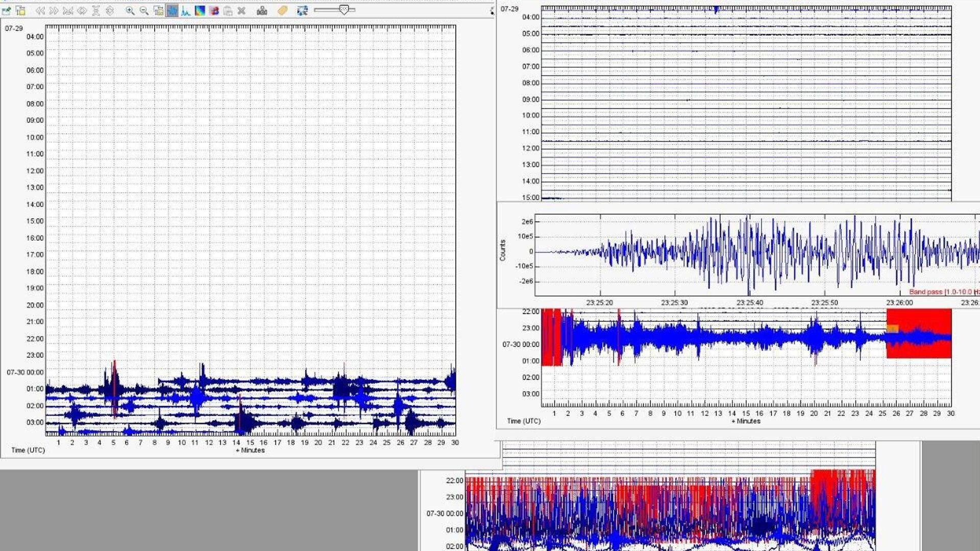Open the helicorder view settings icon
980x551 pixels.
tap(20, 11)
